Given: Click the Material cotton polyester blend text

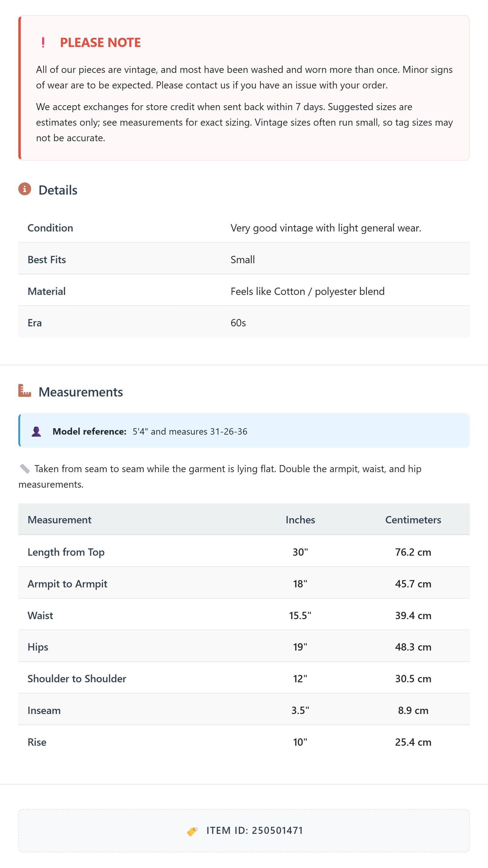Looking at the screenshot, I should point(307,291).
